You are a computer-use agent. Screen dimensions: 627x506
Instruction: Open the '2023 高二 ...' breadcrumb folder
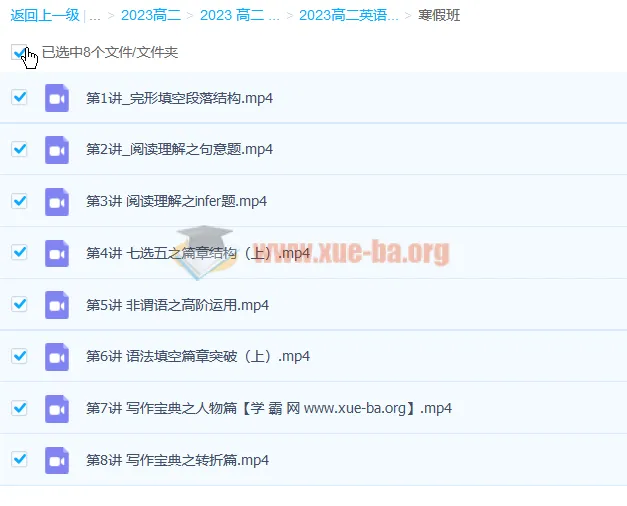[x=240, y=15]
